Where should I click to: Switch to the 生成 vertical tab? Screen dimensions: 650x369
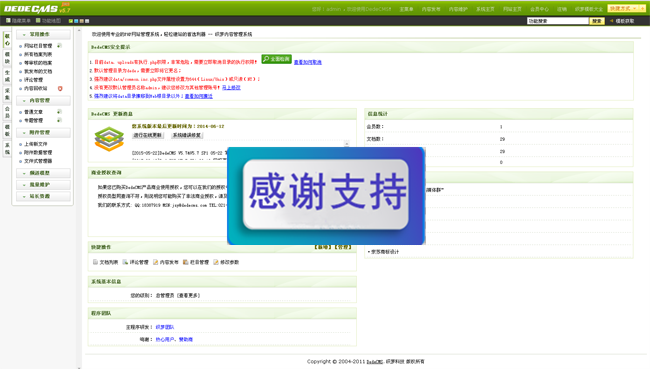tap(7, 76)
